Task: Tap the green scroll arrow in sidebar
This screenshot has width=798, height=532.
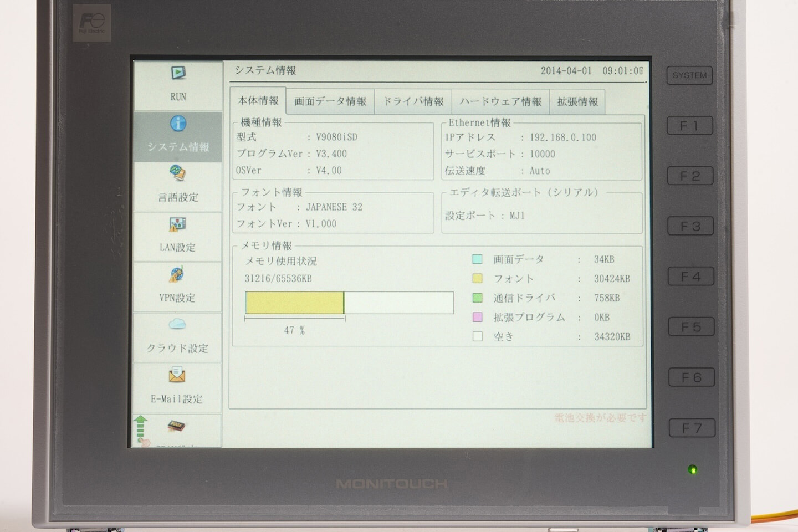Action: pyautogui.click(x=141, y=428)
